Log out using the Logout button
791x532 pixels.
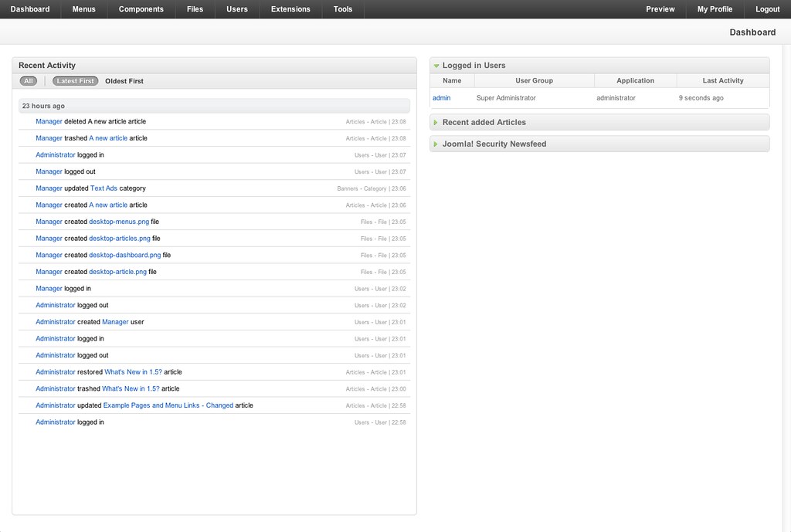[767, 9]
